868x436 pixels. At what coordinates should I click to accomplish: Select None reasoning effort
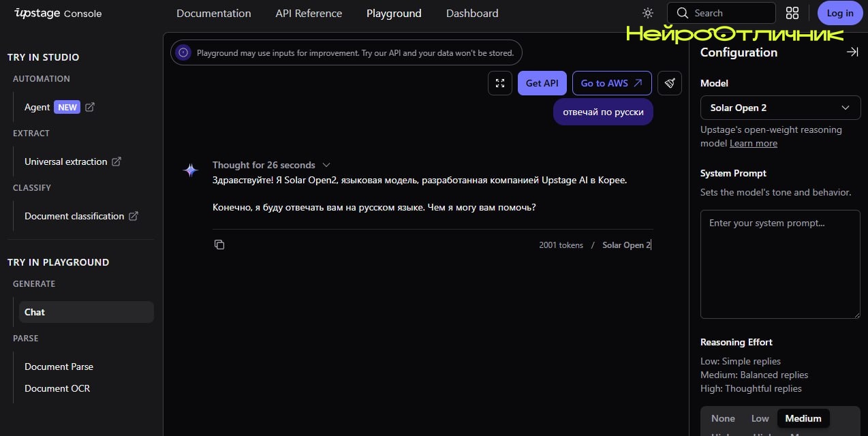coord(723,418)
